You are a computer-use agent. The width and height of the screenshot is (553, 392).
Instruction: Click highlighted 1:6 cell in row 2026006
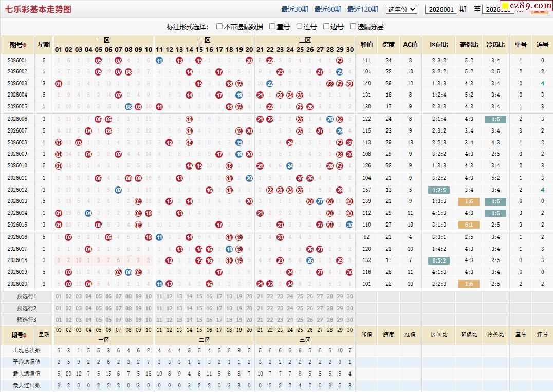[495, 119]
